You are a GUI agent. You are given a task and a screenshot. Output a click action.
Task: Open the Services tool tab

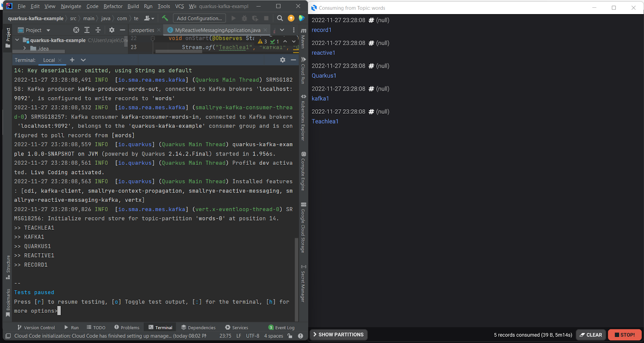click(237, 327)
